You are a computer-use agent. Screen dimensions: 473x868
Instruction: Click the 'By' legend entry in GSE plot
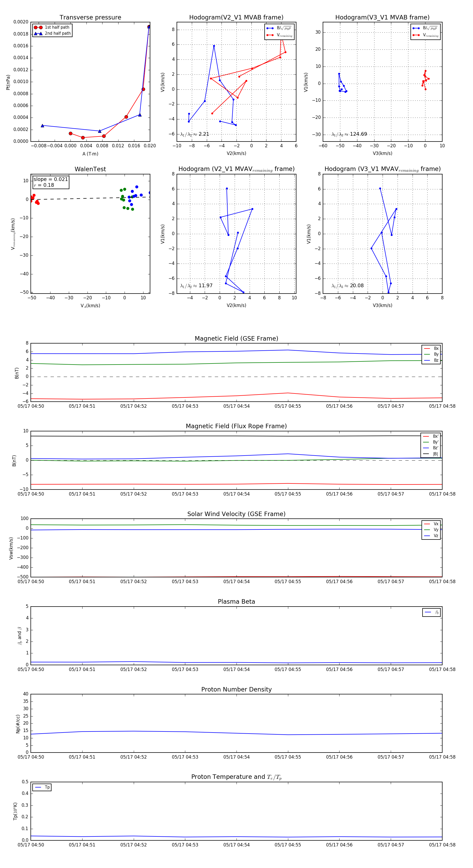(x=431, y=354)
